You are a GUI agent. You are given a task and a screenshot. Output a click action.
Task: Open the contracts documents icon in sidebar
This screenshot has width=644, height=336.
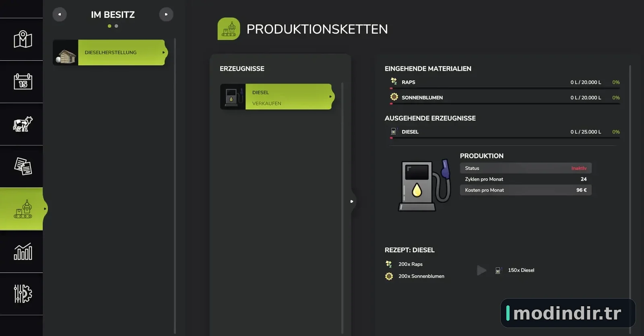point(23,166)
